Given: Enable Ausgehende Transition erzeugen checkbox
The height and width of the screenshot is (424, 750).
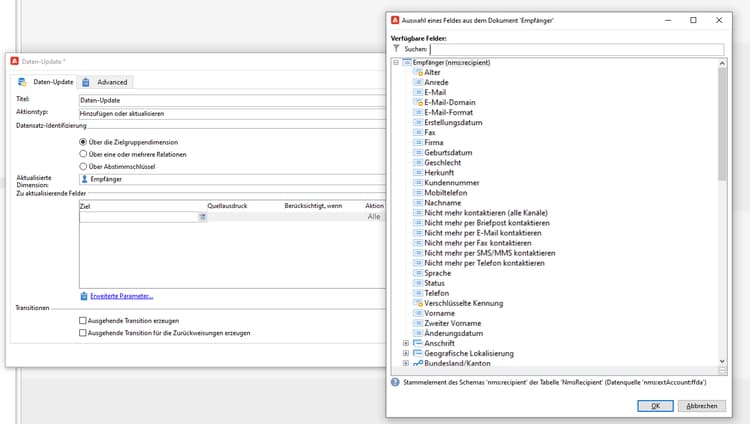Looking at the screenshot, I should pos(83,321).
